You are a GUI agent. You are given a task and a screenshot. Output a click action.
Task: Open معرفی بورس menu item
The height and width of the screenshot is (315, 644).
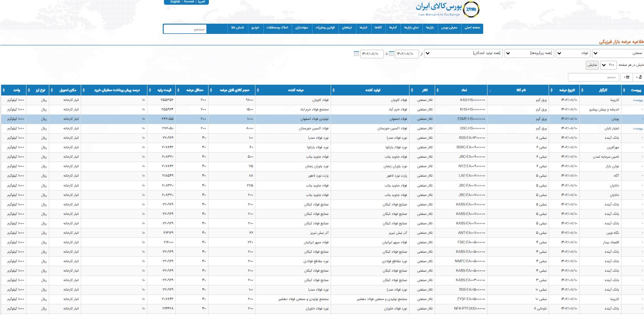(449, 28)
